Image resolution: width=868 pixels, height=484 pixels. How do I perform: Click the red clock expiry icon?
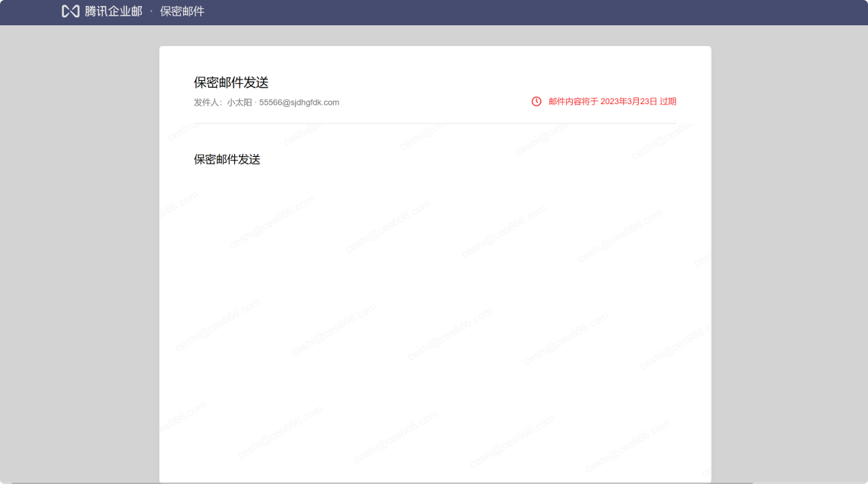pos(536,101)
